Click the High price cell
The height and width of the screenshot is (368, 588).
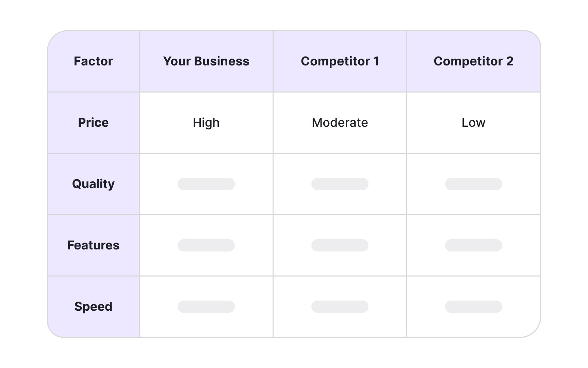click(206, 123)
